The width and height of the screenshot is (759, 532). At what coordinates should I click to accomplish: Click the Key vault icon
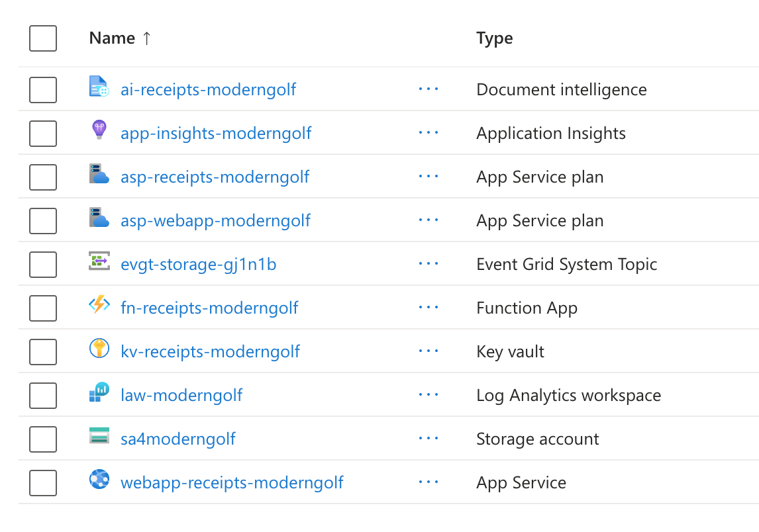click(99, 349)
